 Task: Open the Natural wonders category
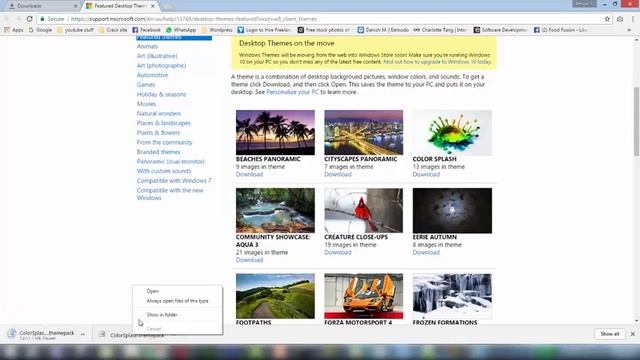tap(159, 113)
